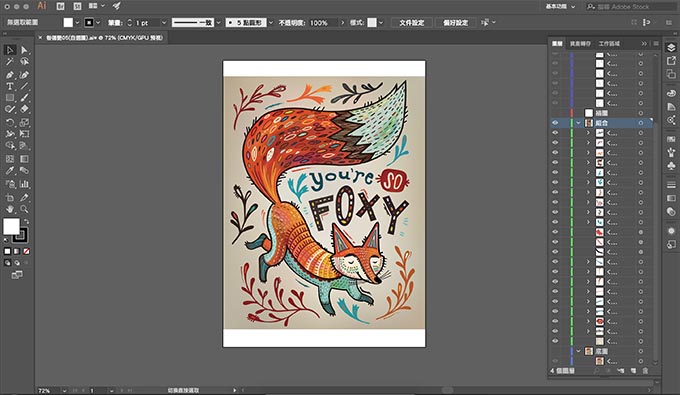Open 偏好設定 (Preferences) button

(455, 23)
